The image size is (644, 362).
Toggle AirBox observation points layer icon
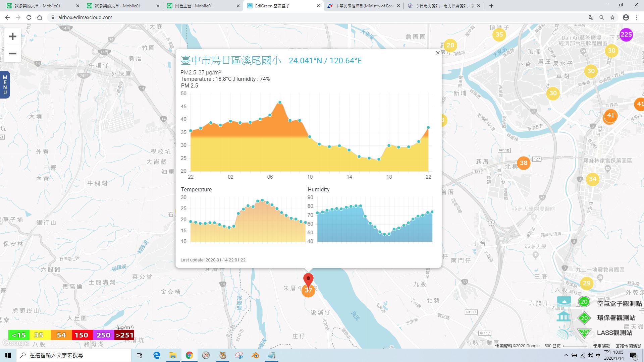pos(564,301)
